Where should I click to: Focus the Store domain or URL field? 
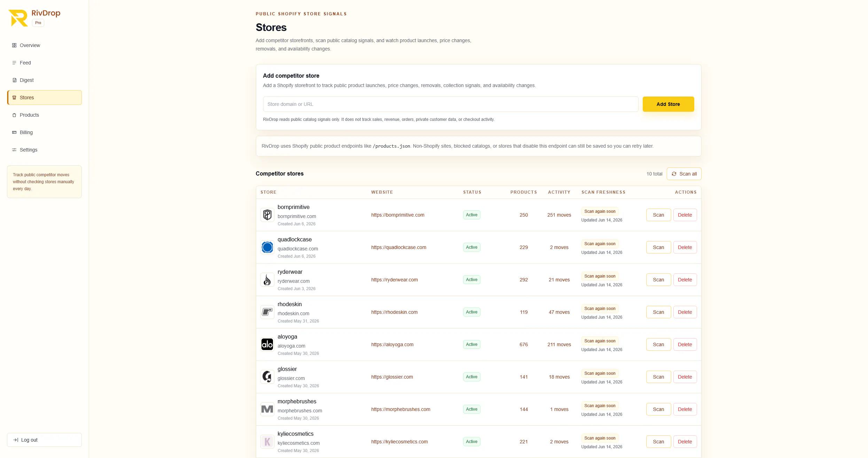(451, 104)
